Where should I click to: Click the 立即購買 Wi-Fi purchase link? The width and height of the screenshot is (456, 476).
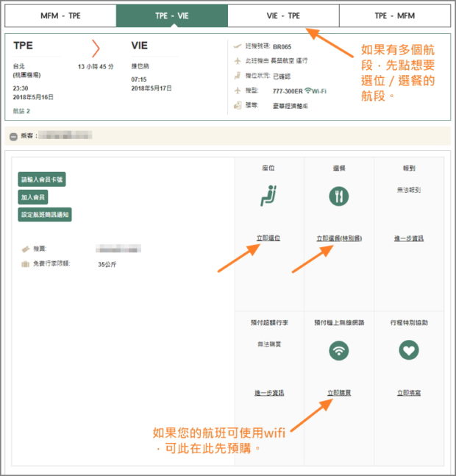click(339, 393)
